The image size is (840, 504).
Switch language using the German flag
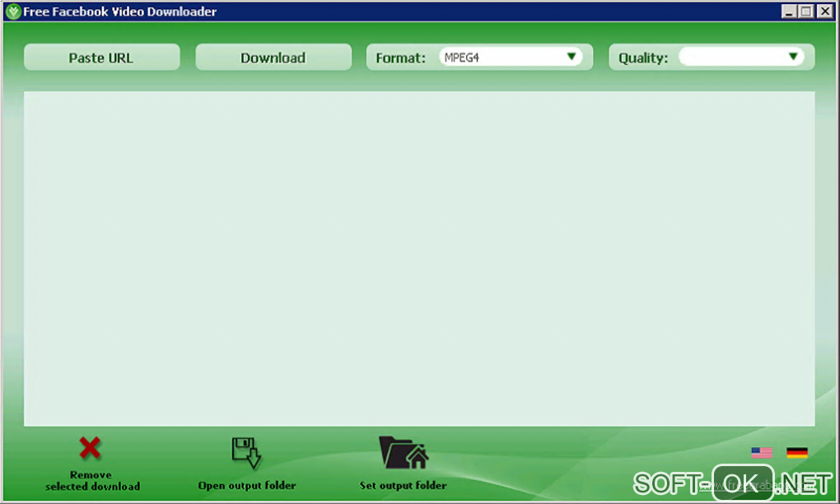[797, 453]
